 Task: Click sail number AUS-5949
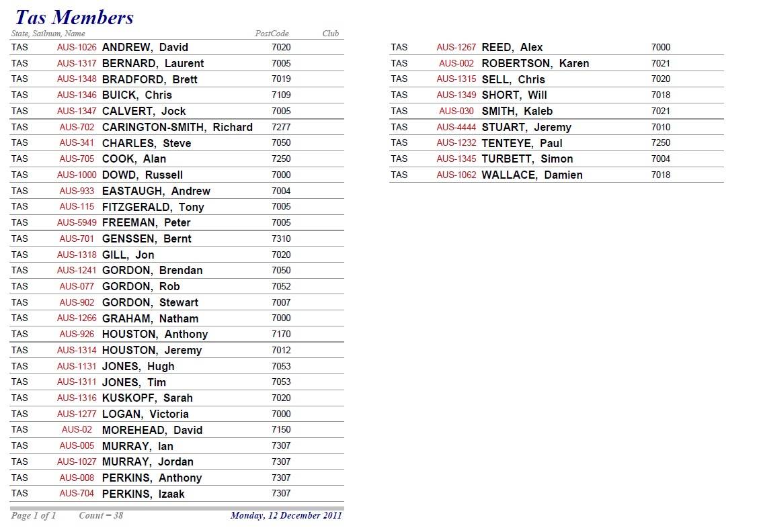coord(77,222)
